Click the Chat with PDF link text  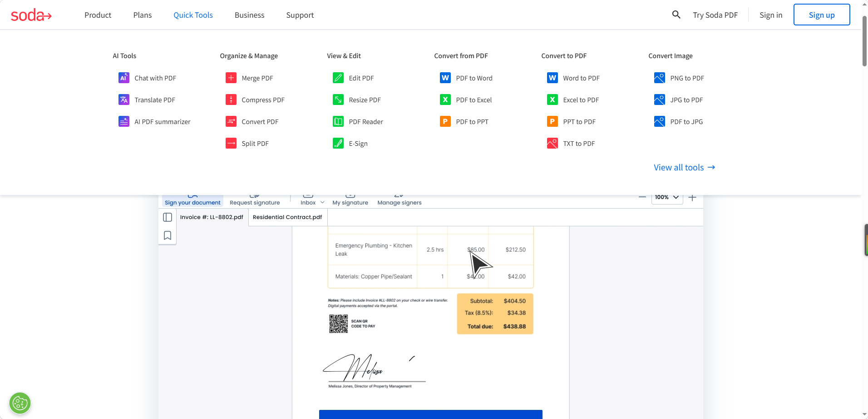pyautogui.click(x=155, y=78)
